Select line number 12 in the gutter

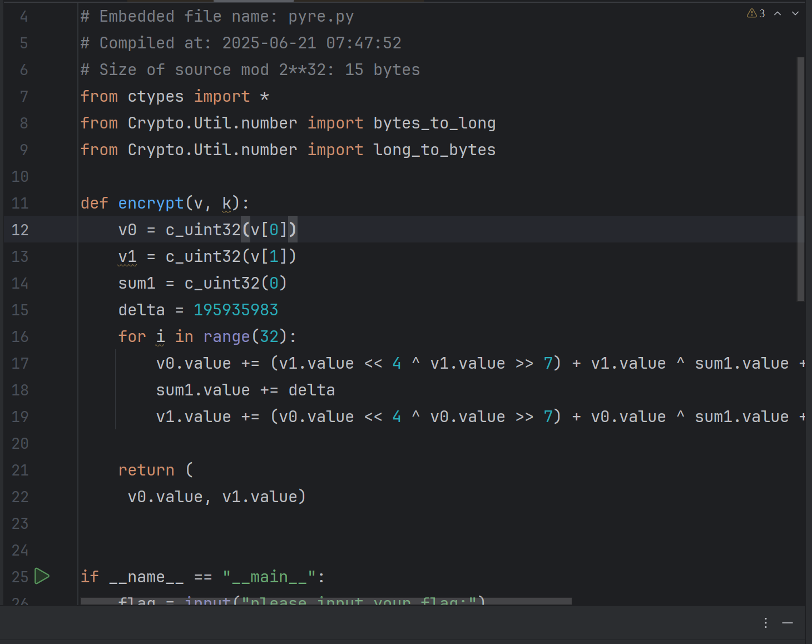click(x=19, y=230)
